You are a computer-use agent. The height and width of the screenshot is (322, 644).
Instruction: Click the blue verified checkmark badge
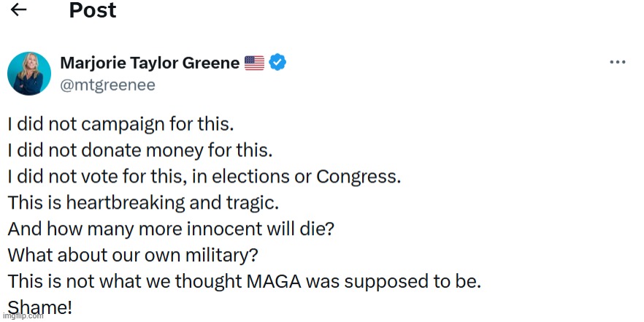coord(278,63)
